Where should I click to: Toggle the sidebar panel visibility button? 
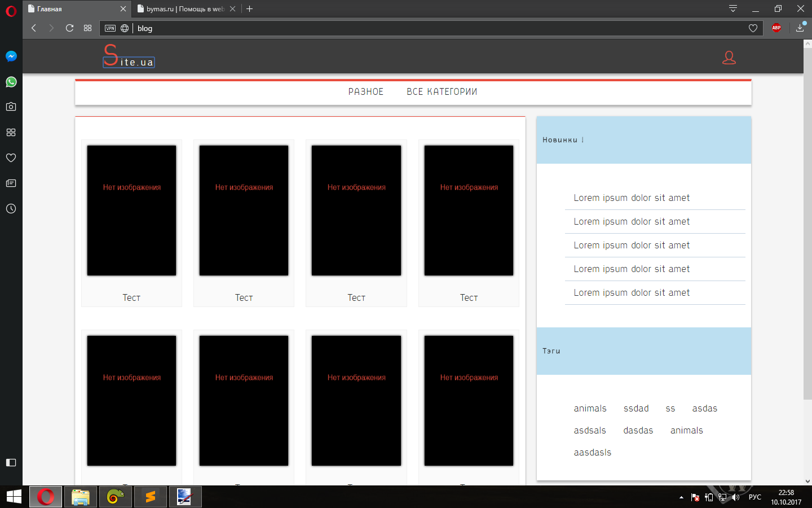(x=11, y=462)
